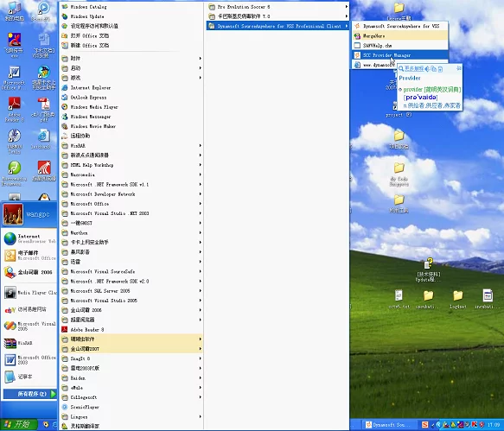Click the magnifier icon in dictionary popup

[x=401, y=69]
